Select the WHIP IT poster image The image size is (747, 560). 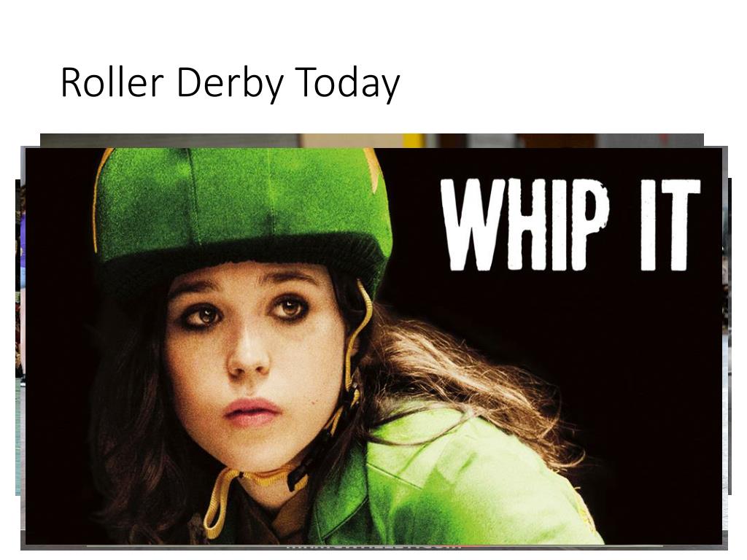(x=373, y=346)
